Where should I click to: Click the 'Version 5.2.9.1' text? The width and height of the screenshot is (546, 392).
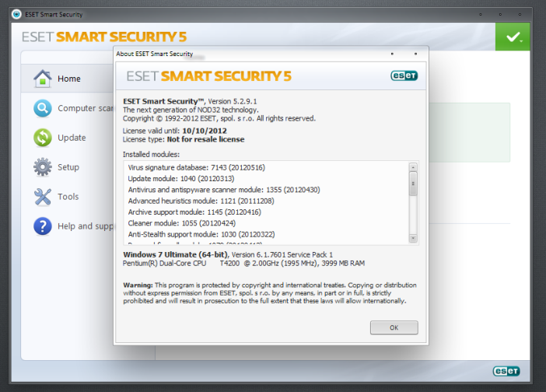(x=233, y=102)
